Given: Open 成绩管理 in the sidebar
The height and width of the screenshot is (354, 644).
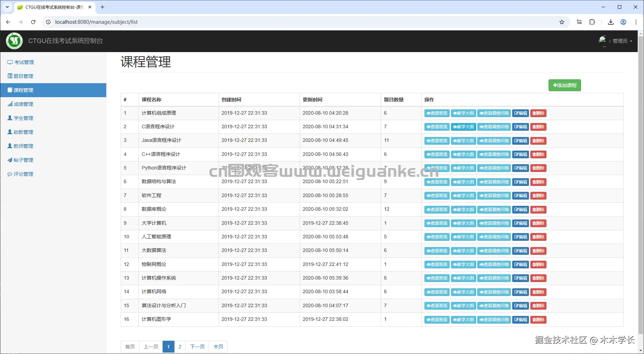Looking at the screenshot, I should [x=21, y=104].
